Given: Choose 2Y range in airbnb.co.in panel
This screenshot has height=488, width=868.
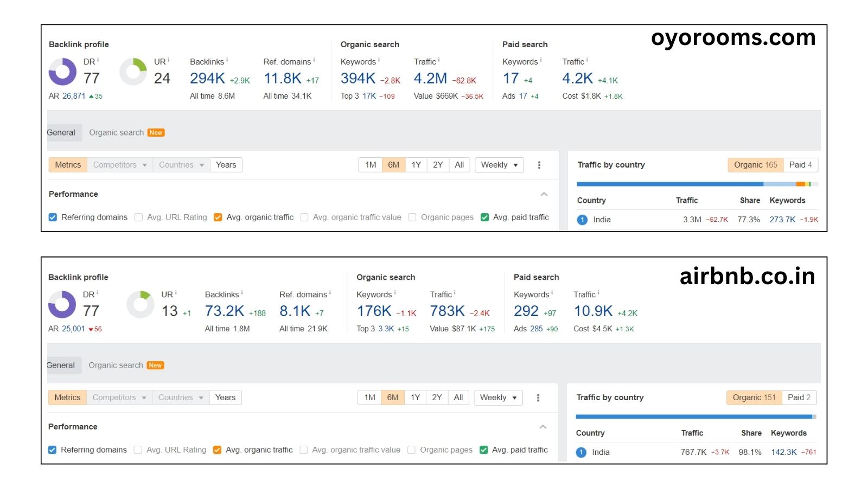Looking at the screenshot, I should coord(437,397).
